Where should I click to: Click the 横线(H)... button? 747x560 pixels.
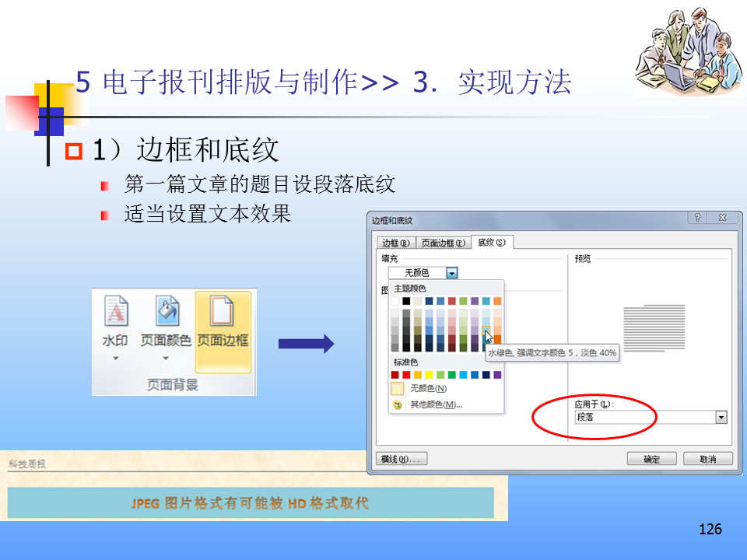tap(402, 459)
